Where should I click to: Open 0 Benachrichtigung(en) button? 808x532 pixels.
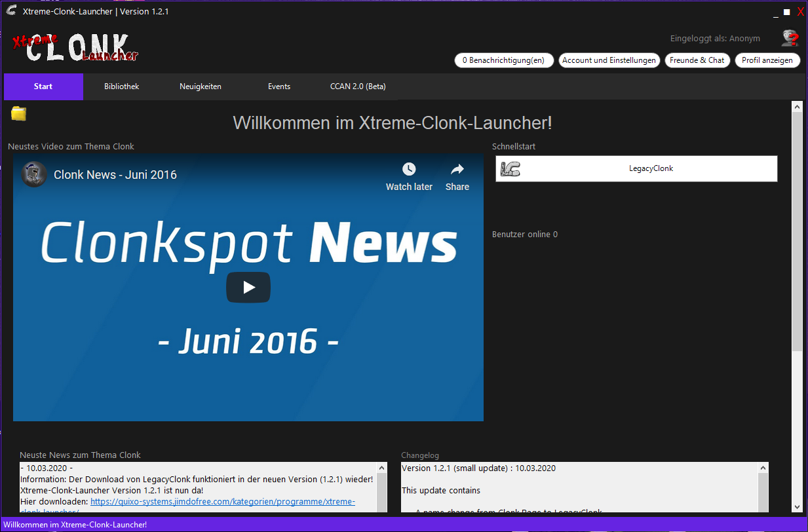(504, 60)
